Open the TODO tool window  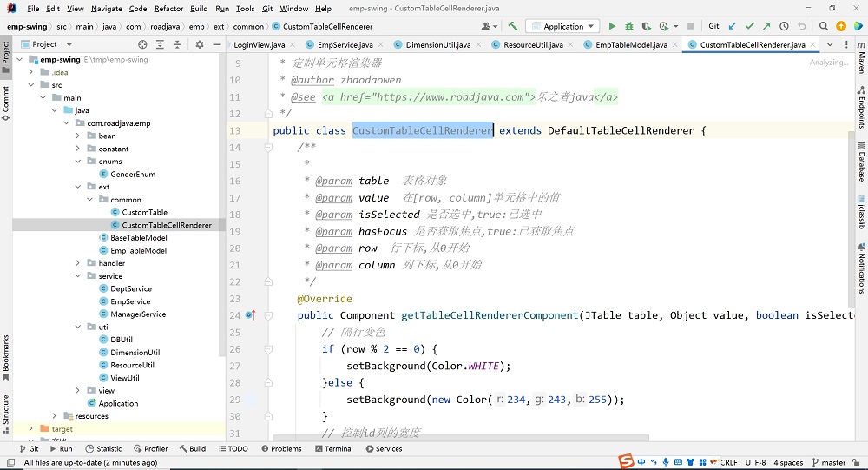[x=233, y=449]
